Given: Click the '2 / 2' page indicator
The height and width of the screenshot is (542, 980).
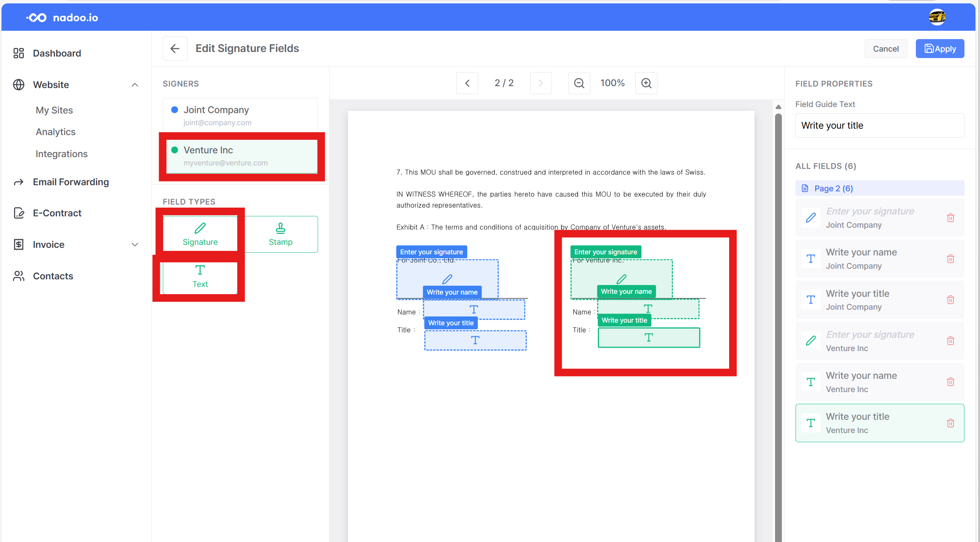Looking at the screenshot, I should (x=504, y=83).
